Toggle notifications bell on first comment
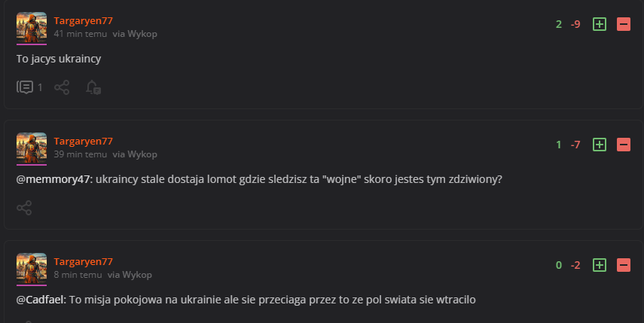This screenshot has width=644, height=323. [x=93, y=87]
